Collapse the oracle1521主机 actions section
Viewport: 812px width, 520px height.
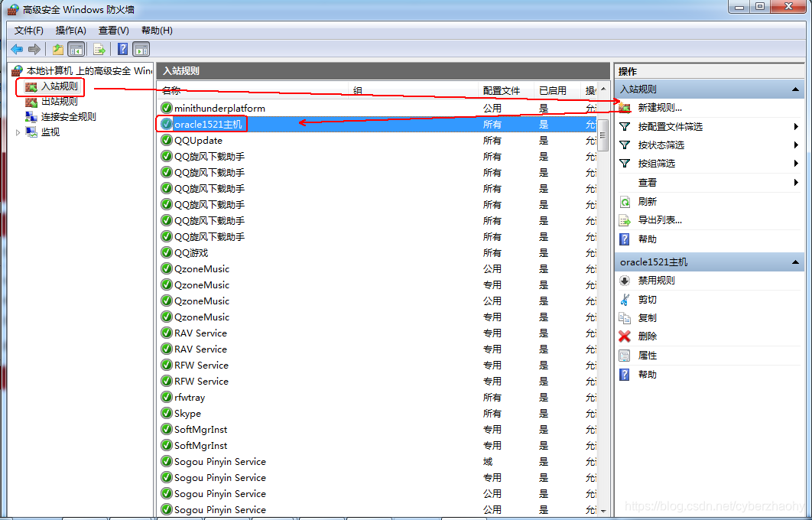pos(795,262)
